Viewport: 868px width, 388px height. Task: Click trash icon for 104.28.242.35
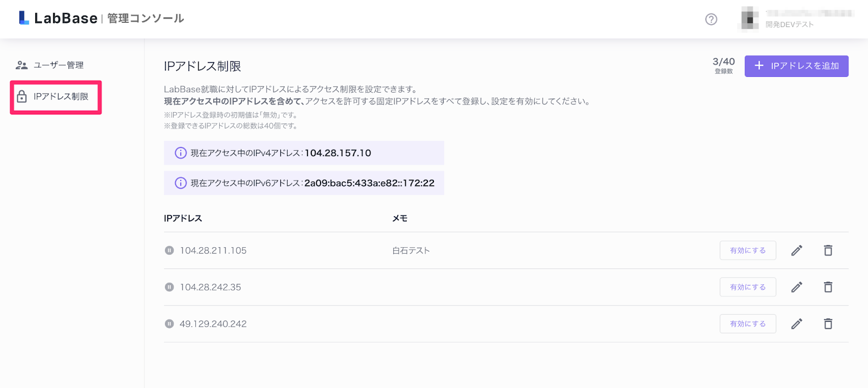click(x=828, y=287)
